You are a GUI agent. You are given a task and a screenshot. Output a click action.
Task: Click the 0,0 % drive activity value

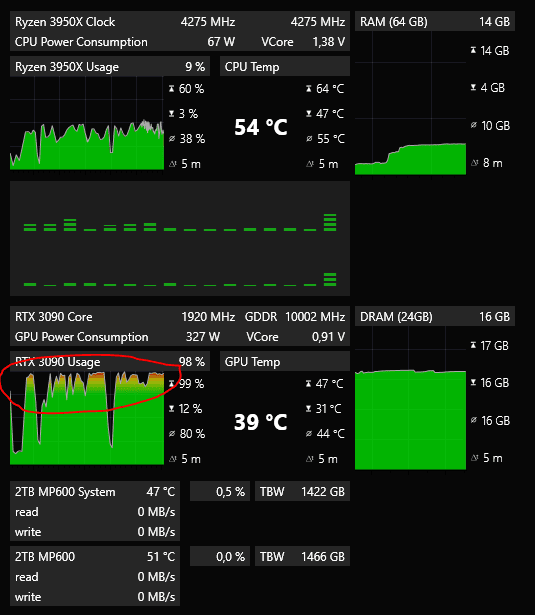click(230, 557)
